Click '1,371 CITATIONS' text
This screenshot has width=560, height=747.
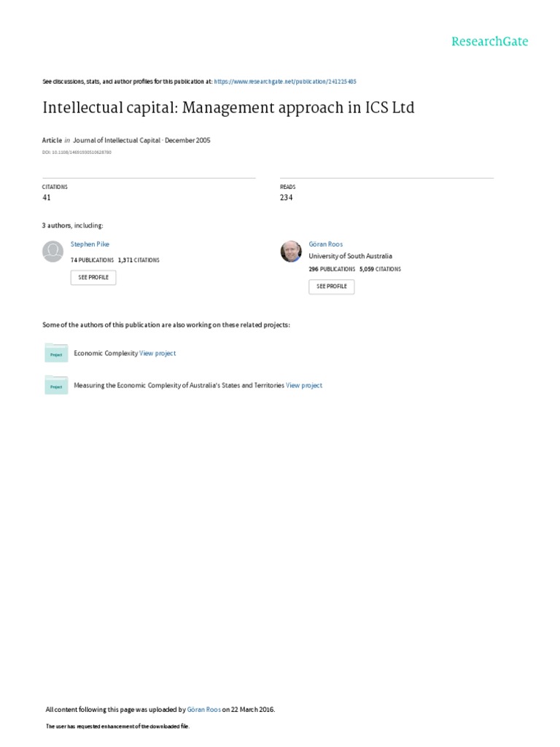pos(139,260)
